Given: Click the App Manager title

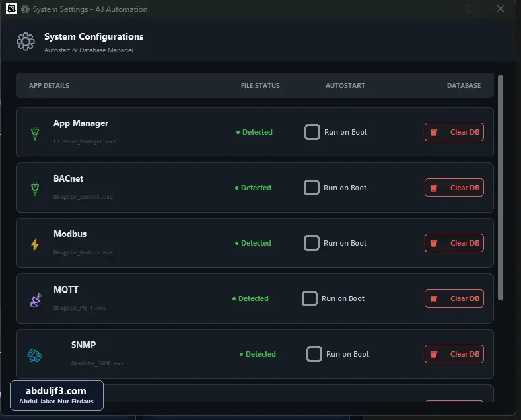Looking at the screenshot, I should [81, 123].
